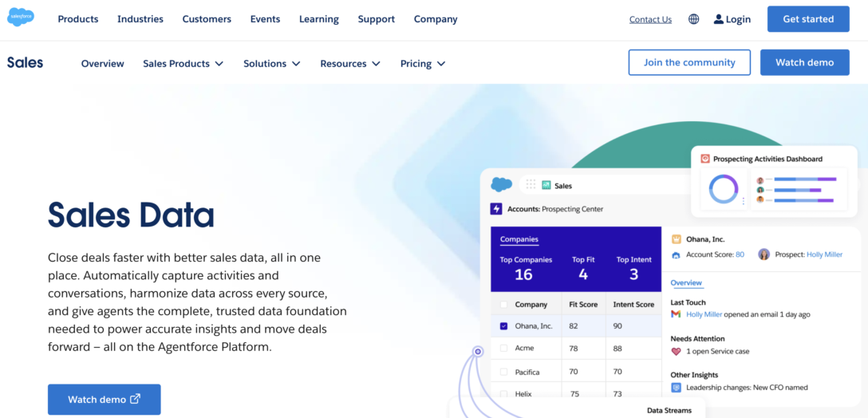868x418 pixels.
Task: Click the Top Fit 4 metric
Action: [583, 268]
